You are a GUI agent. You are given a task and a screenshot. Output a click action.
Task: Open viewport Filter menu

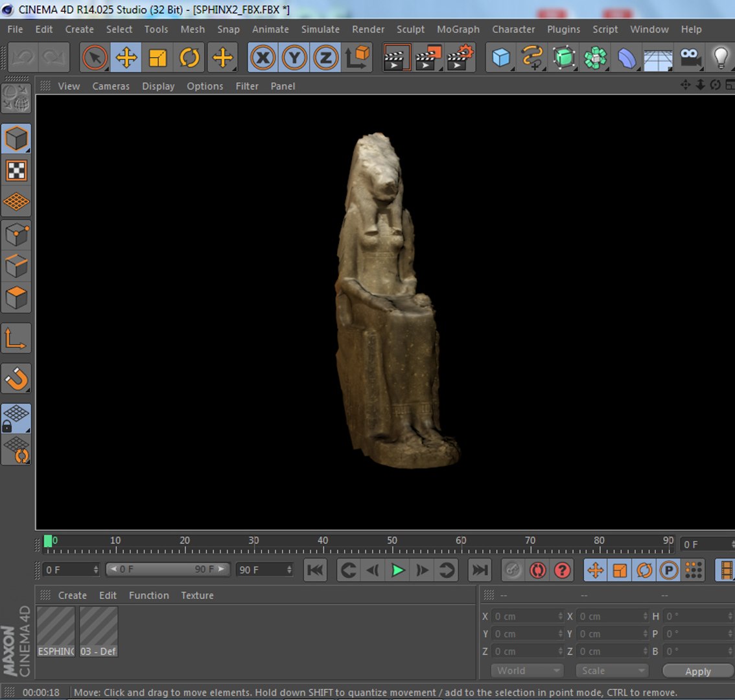click(247, 86)
